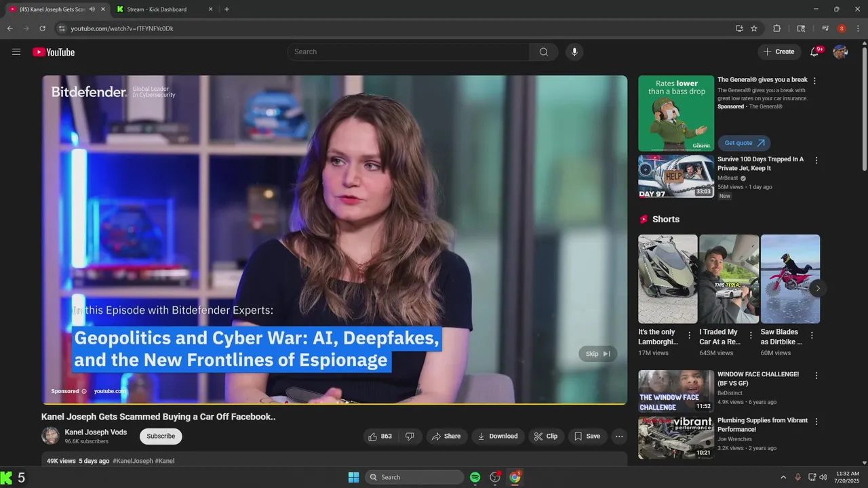Share the video

tap(446, 436)
